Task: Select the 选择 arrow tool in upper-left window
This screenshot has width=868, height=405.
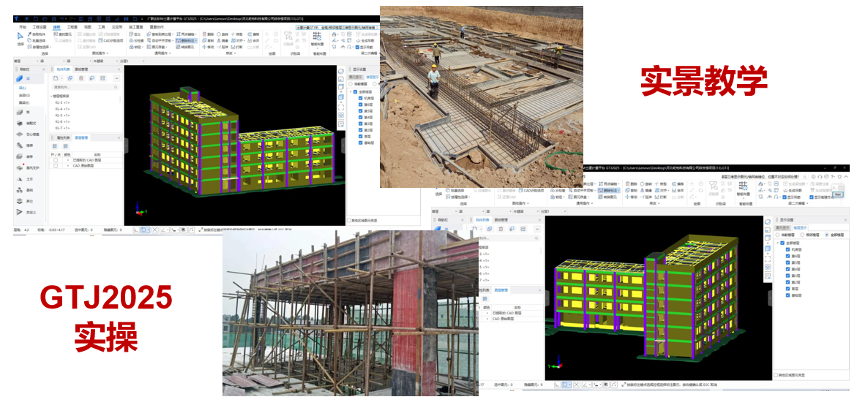Action: tap(20, 37)
